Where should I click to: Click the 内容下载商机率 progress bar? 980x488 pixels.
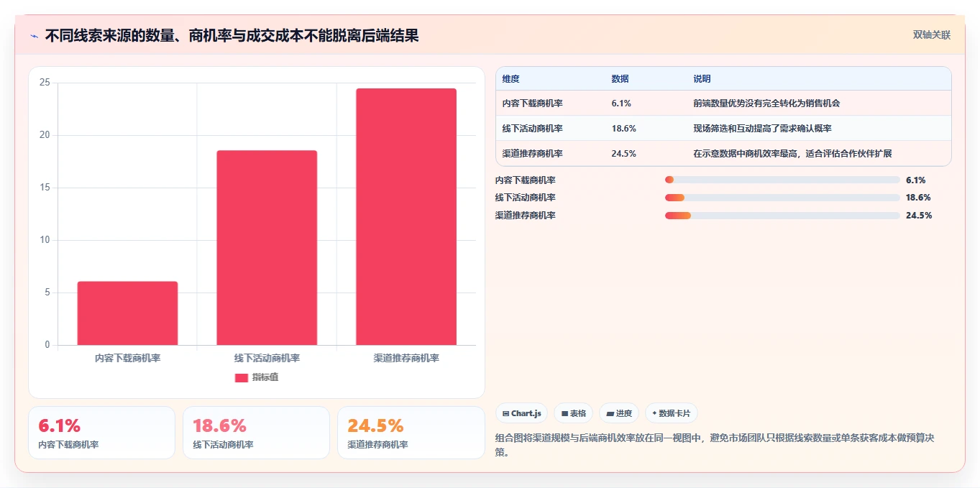pos(782,180)
